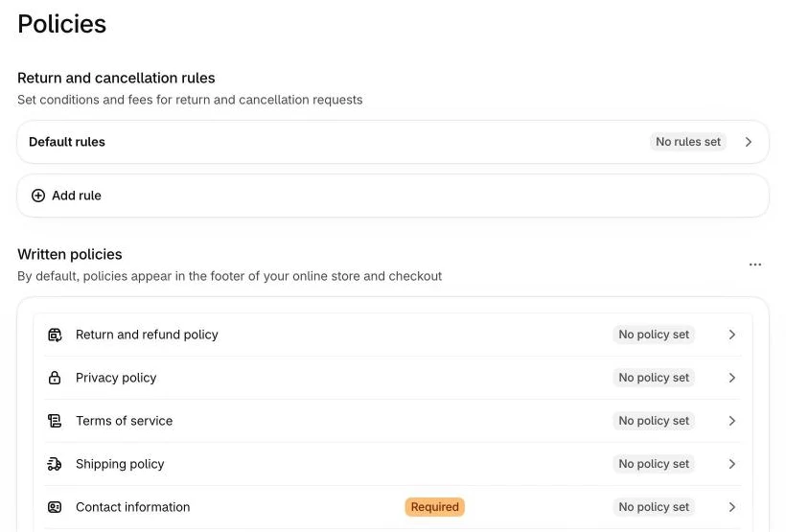Click No policy set badge for Privacy policy

click(x=654, y=378)
